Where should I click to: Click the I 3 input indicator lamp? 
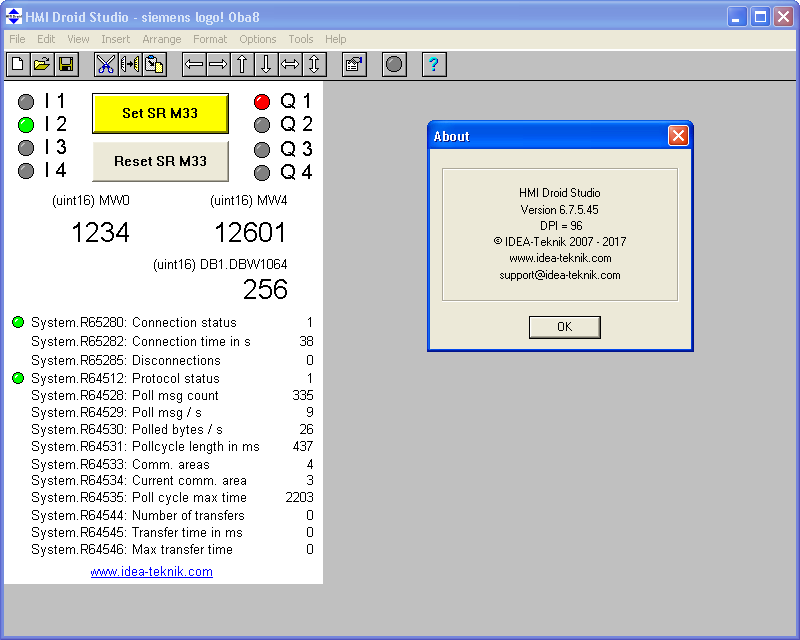(x=26, y=148)
